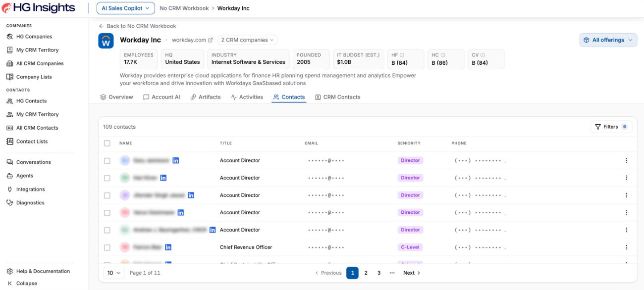This screenshot has width=644, height=290.
Task: Check the fifth Account Director row
Action: (x=107, y=230)
